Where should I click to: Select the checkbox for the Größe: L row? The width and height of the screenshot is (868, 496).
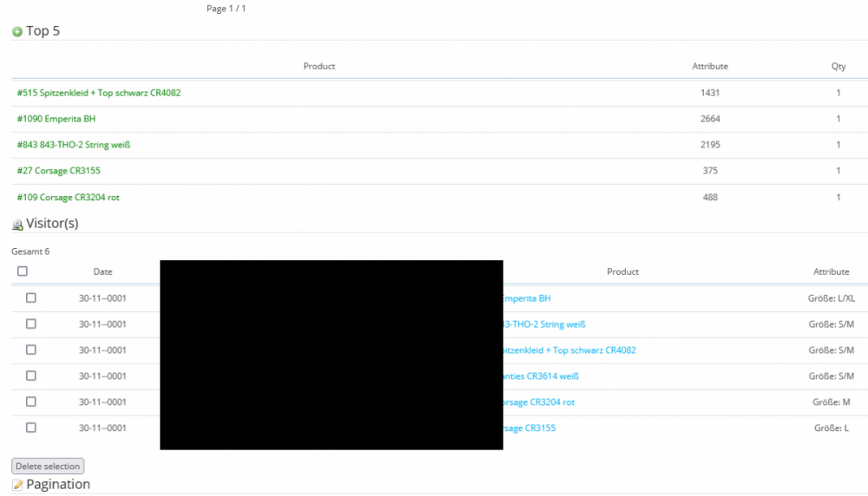point(31,428)
